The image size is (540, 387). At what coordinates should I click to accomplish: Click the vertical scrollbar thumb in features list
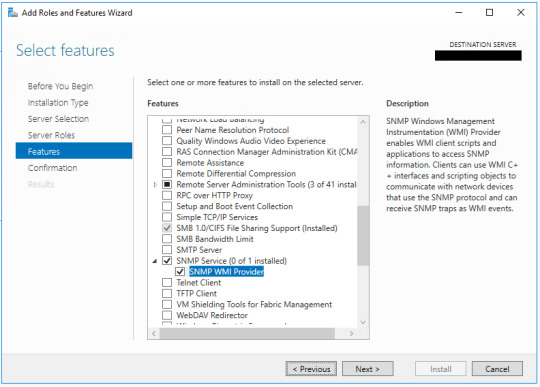pyautogui.click(x=363, y=236)
